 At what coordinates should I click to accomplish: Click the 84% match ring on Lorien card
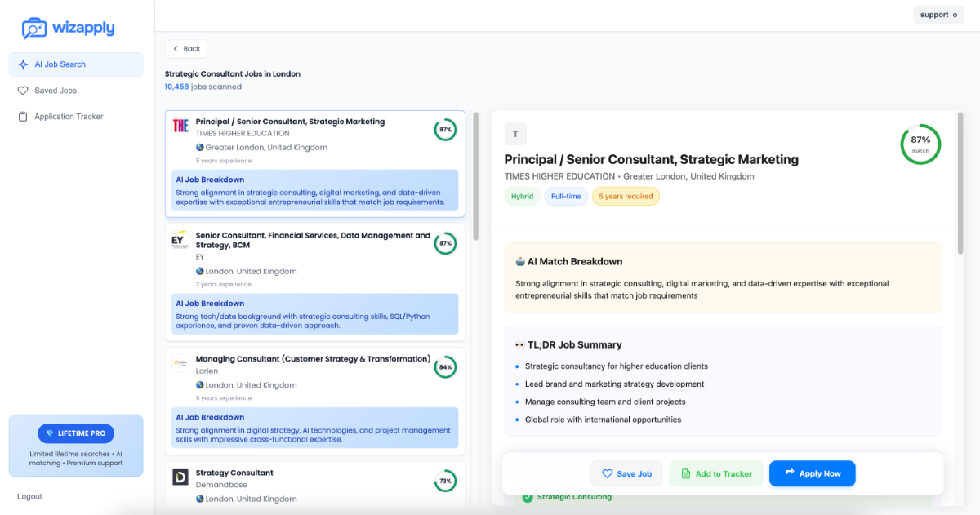(445, 367)
